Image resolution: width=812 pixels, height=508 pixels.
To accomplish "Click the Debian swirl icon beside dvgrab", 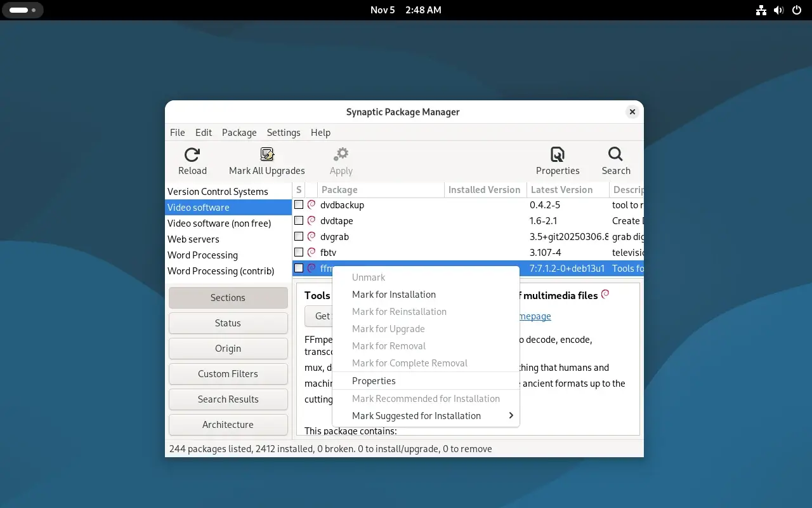I will click(311, 236).
